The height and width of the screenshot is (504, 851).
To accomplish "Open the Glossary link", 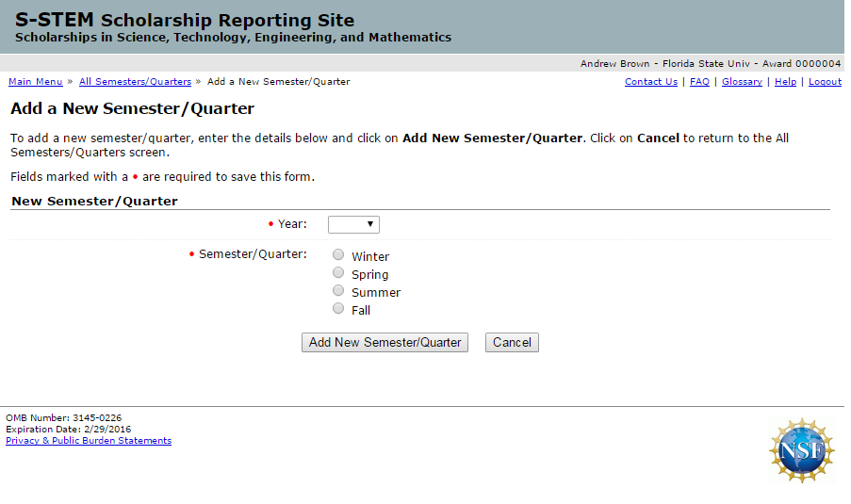I will coord(742,81).
